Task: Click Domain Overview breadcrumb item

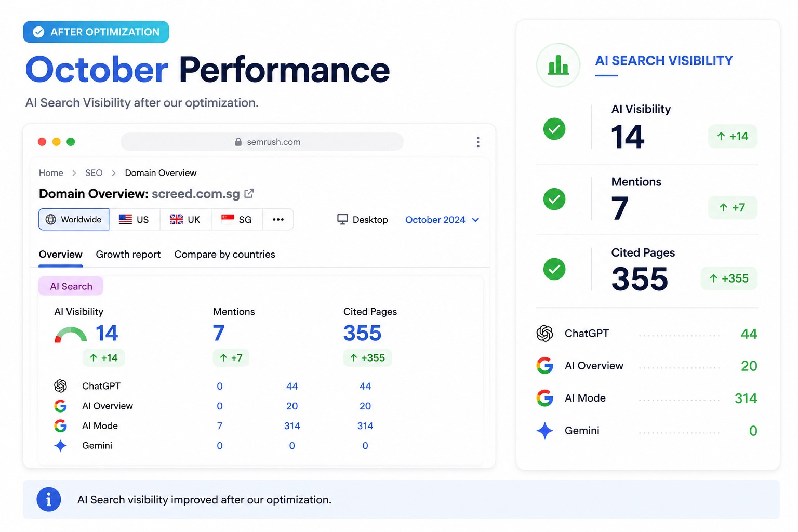Action: tap(161, 173)
